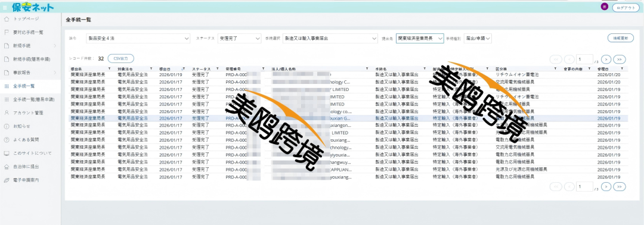Click the info icon for お知らせ
Viewport: 644px width, 225px height.
click(x=6, y=126)
